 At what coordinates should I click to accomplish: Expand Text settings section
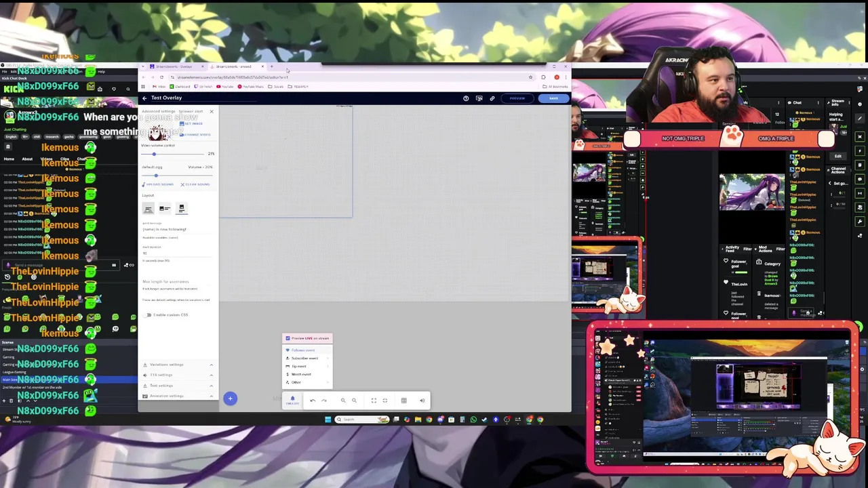point(178,386)
